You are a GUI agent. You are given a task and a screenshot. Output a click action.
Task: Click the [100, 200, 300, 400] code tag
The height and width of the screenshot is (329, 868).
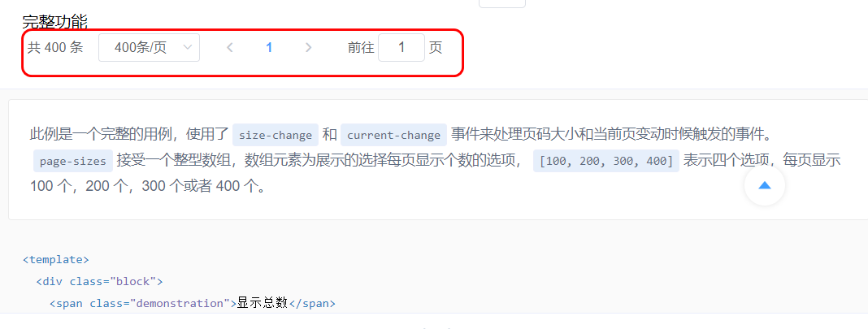[x=606, y=161]
